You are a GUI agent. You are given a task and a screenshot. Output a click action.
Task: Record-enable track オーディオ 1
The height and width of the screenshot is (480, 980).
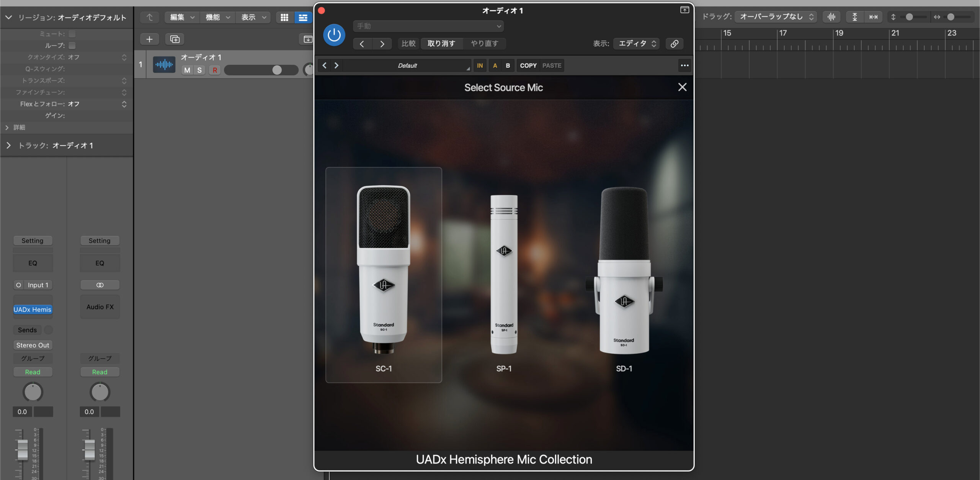click(215, 70)
